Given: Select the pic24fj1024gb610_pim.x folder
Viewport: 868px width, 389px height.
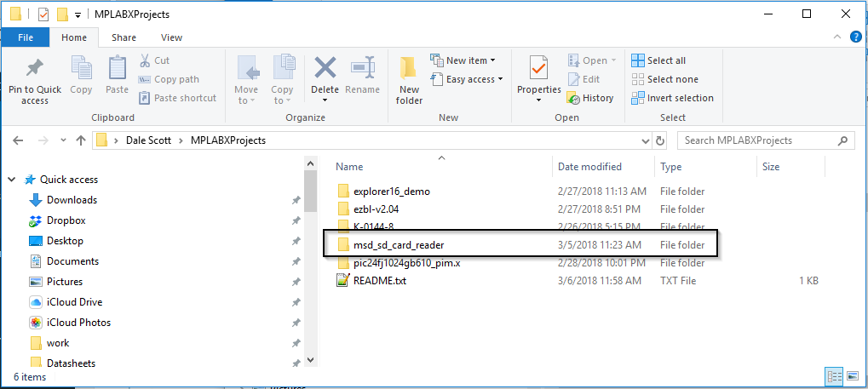Looking at the screenshot, I should point(406,263).
